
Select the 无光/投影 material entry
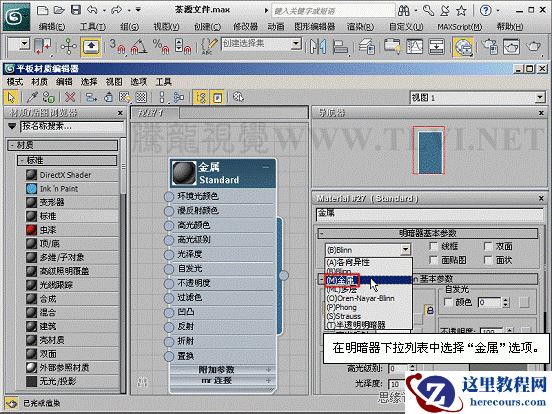(72, 381)
